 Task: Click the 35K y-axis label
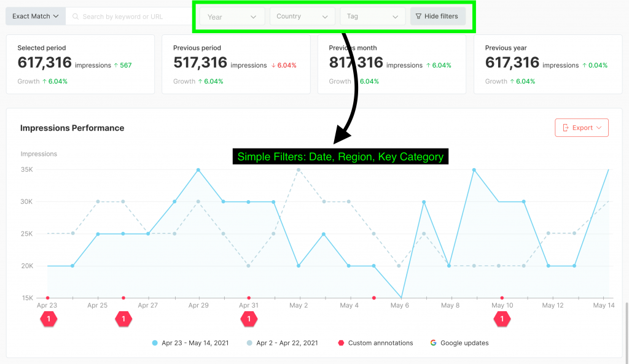click(x=27, y=169)
